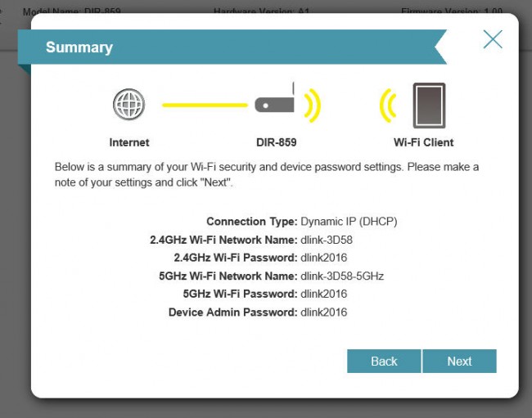Close the Summary dialog with the X
This screenshot has height=418, width=532.
point(493,39)
